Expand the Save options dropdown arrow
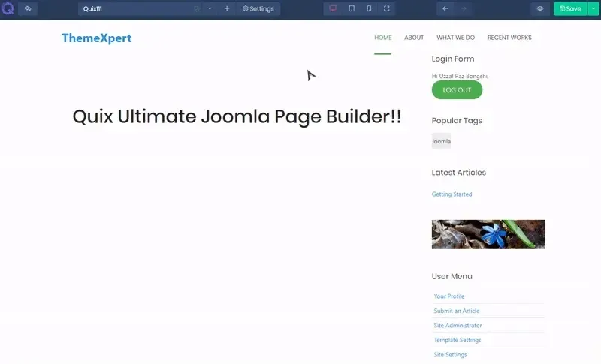The image size is (601, 364). tap(593, 8)
